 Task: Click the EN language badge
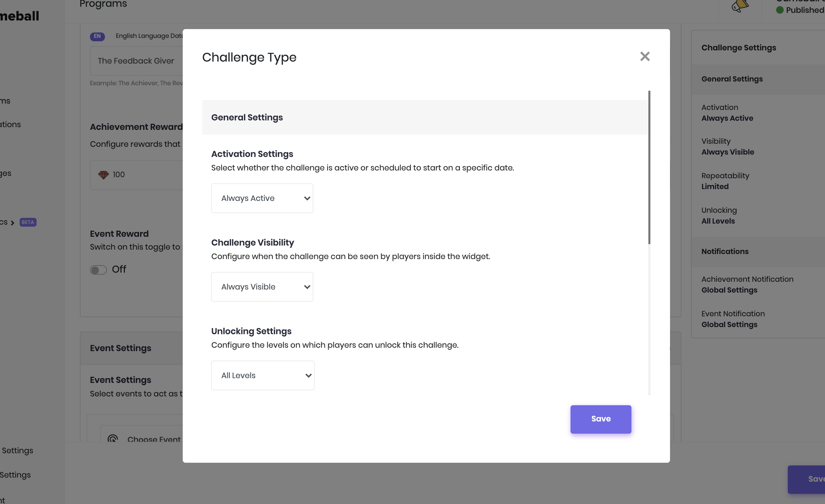97,36
